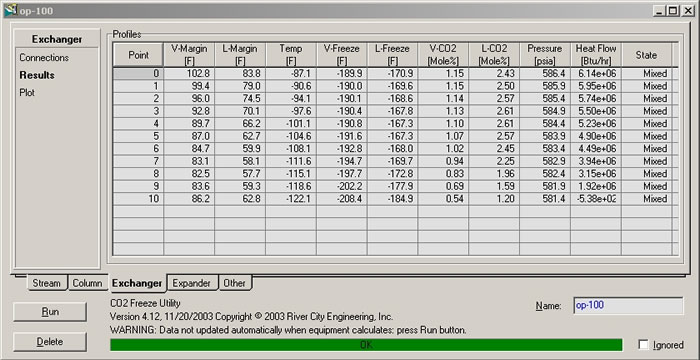Toggle the Ignored checkbox

tap(643, 345)
